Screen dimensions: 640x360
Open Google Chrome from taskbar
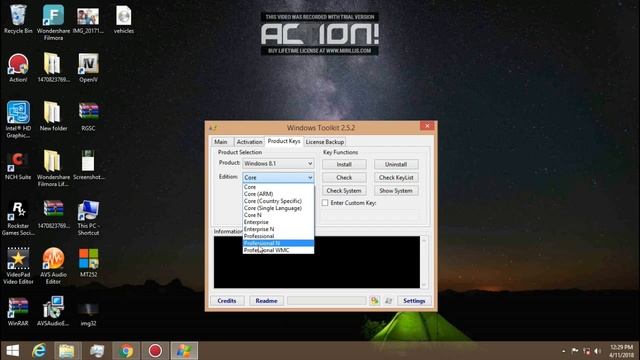pyautogui.click(x=126, y=351)
